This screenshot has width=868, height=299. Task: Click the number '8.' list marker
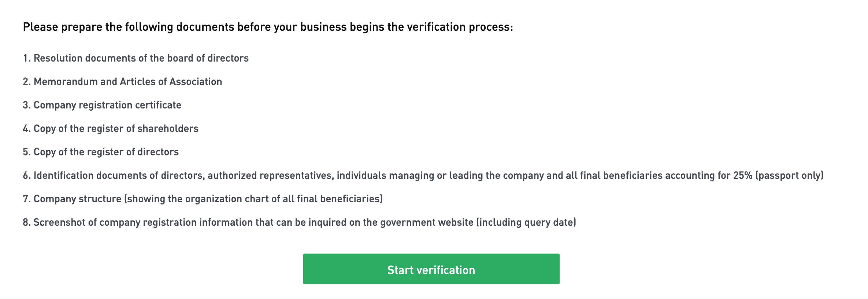27,222
